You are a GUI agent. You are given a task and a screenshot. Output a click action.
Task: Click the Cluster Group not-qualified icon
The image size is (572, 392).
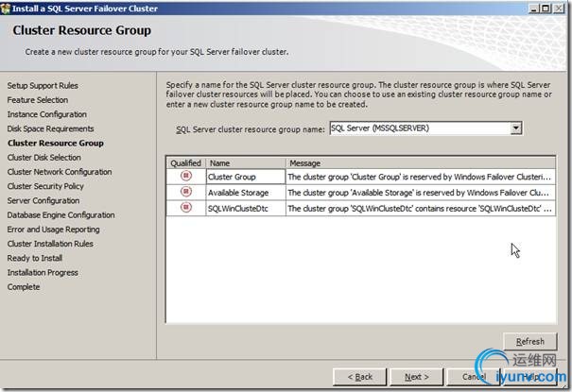click(186, 176)
